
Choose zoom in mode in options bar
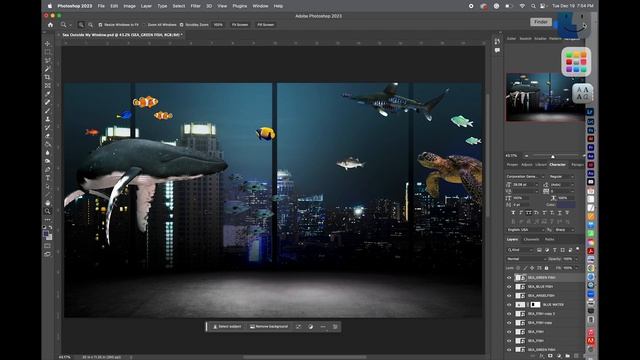81,25
